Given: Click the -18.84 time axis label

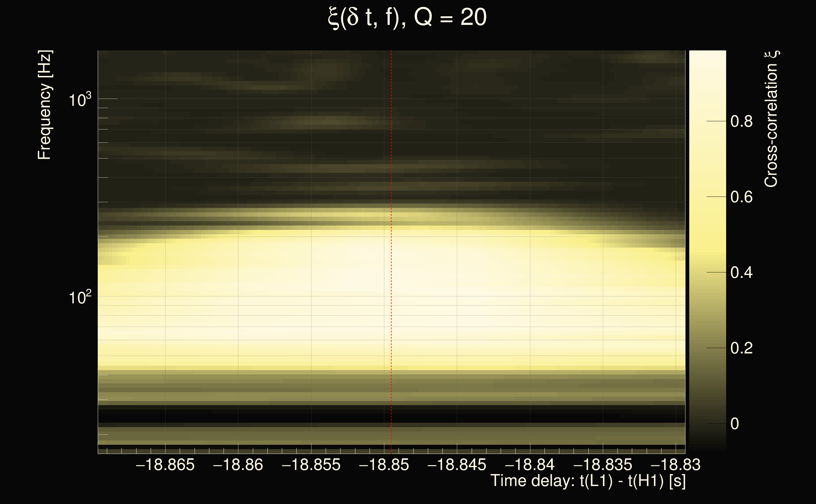Looking at the screenshot, I should tap(530, 465).
